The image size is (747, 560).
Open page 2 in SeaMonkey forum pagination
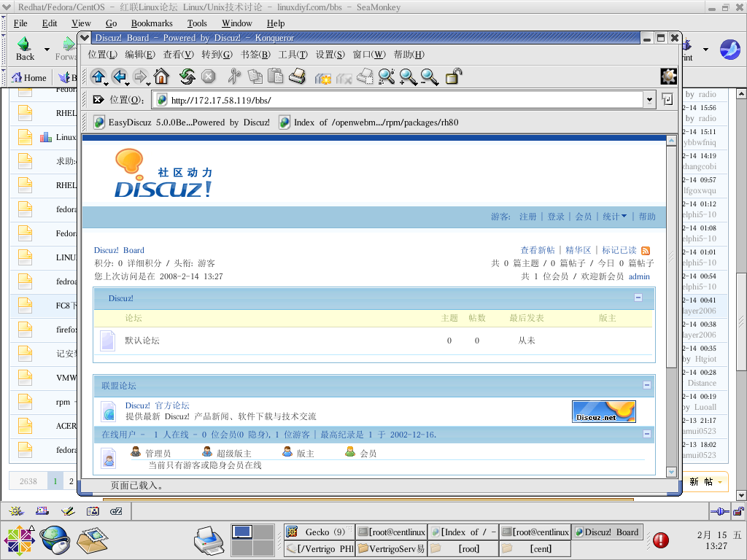pyautogui.click(x=71, y=481)
